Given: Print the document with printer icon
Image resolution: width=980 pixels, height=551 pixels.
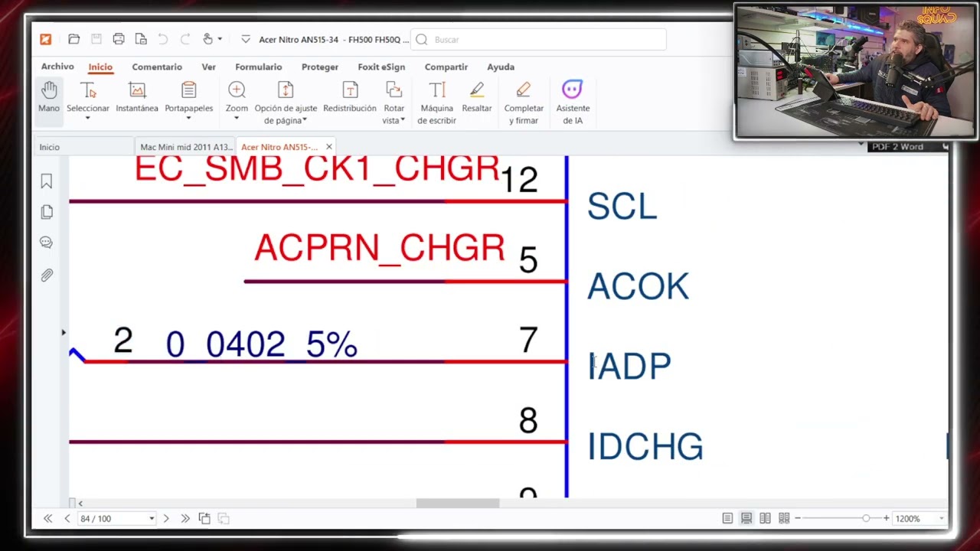Looking at the screenshot, I should pyautogui.click(x=119, y=39).
